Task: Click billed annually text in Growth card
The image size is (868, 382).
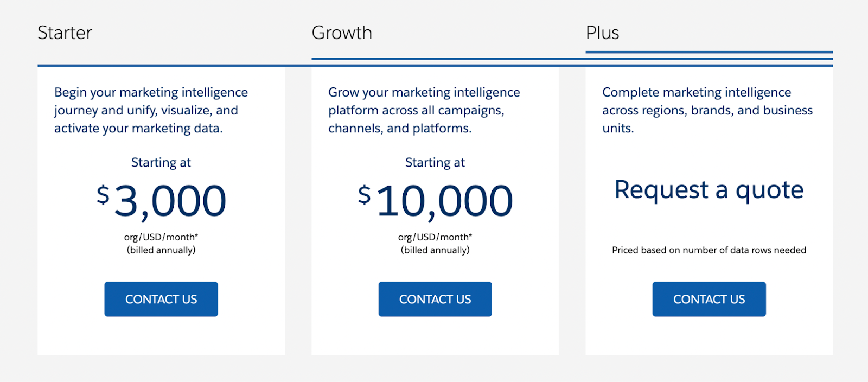Action: [435, 250]
